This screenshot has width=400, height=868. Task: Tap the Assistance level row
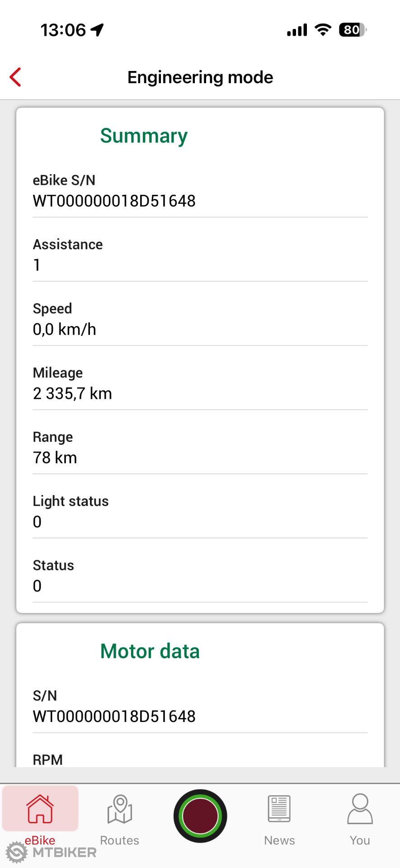(200, 255)
